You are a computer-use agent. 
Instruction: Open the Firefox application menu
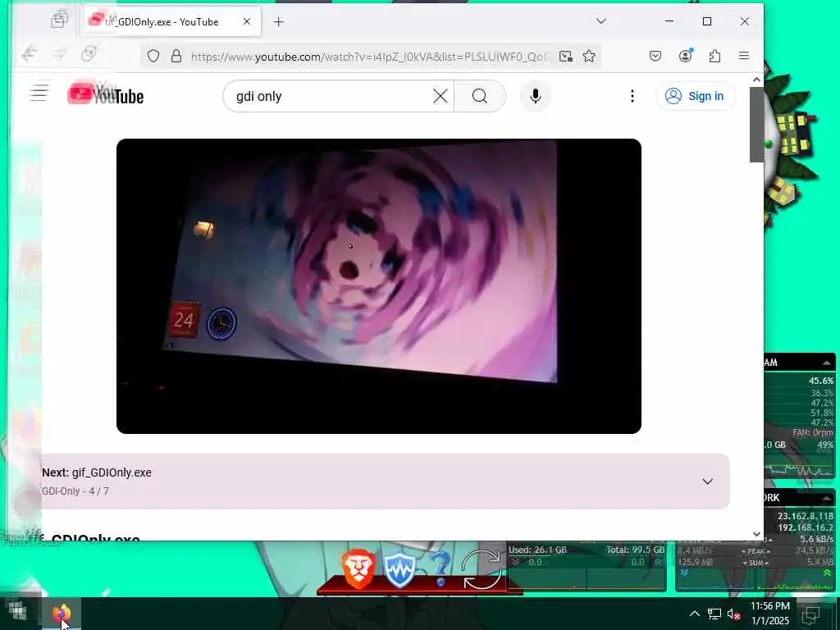[x=744, y=56]
